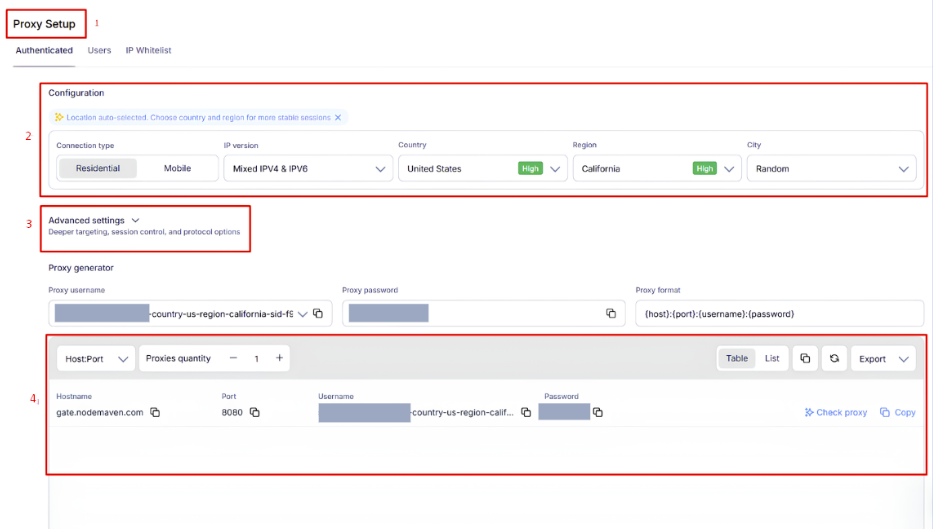Click the star icon in location notice
Image resolution: width=933 pixels, height=529 pixels.
click(x=59, y=117)
